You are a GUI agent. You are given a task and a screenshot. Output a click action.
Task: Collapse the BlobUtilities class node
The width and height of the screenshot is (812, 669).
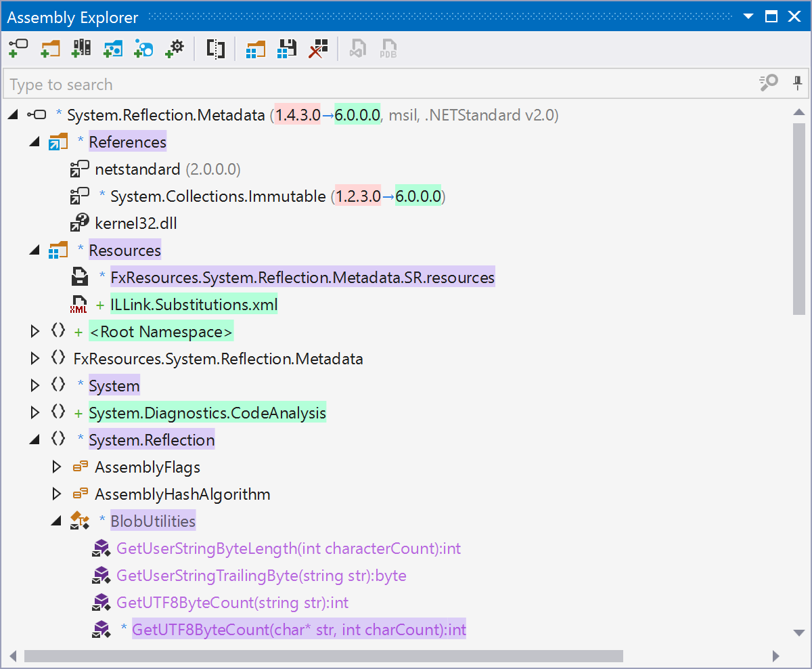(x=57, y=521)
